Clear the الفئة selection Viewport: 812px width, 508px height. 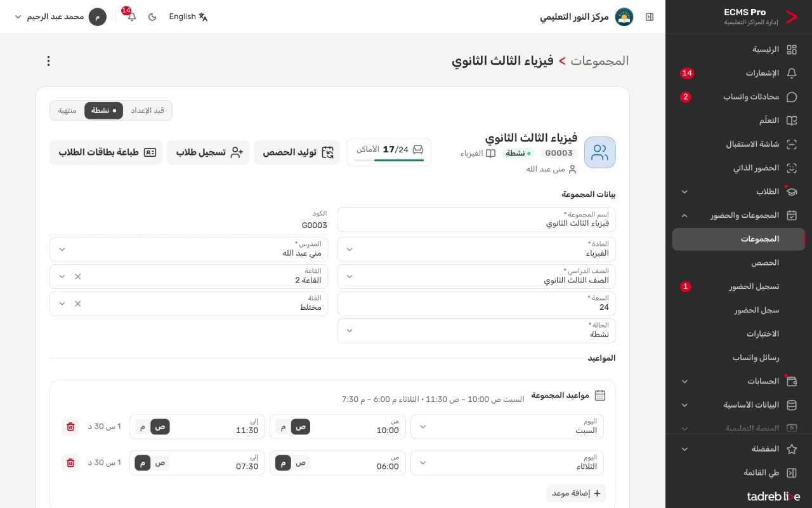(x=78, y=304)
